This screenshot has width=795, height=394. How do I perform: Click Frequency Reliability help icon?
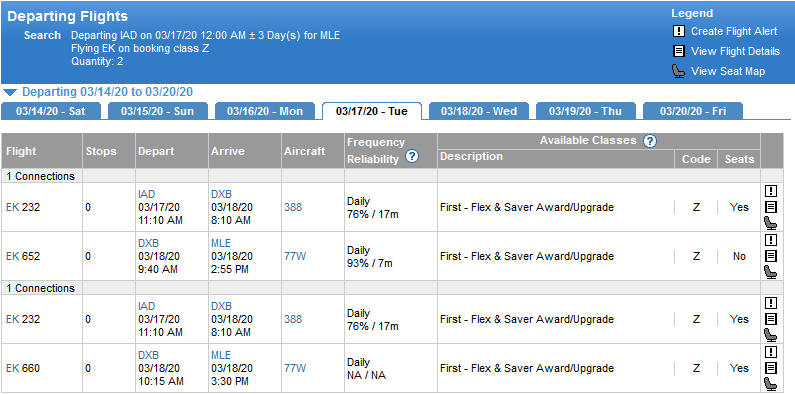tap(412, 157)
